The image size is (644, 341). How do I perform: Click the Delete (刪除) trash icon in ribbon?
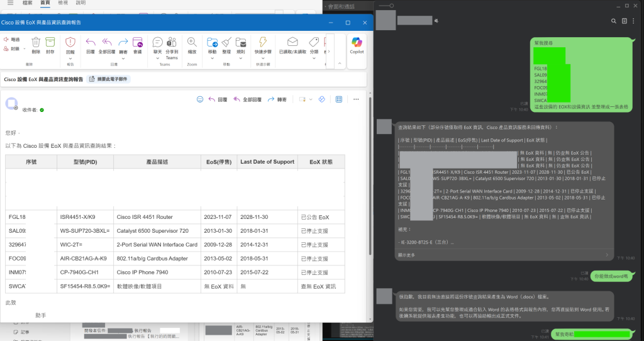[x=36, y=42]
